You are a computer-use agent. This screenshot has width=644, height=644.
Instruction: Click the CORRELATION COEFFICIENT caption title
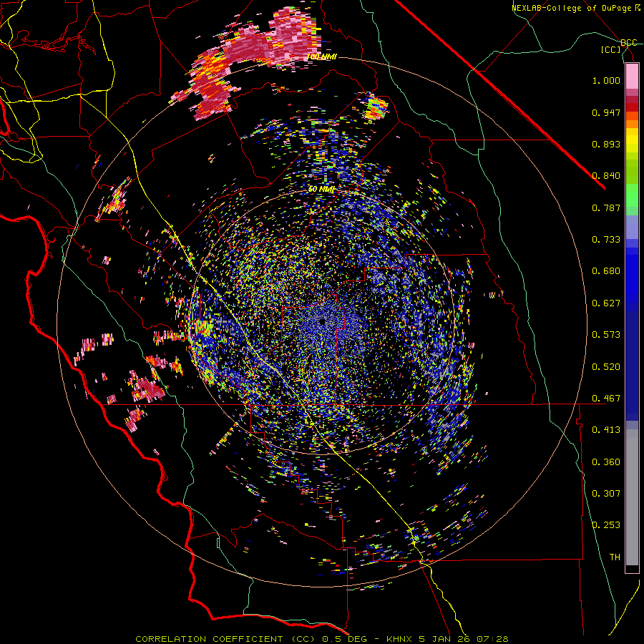[209, 639]
